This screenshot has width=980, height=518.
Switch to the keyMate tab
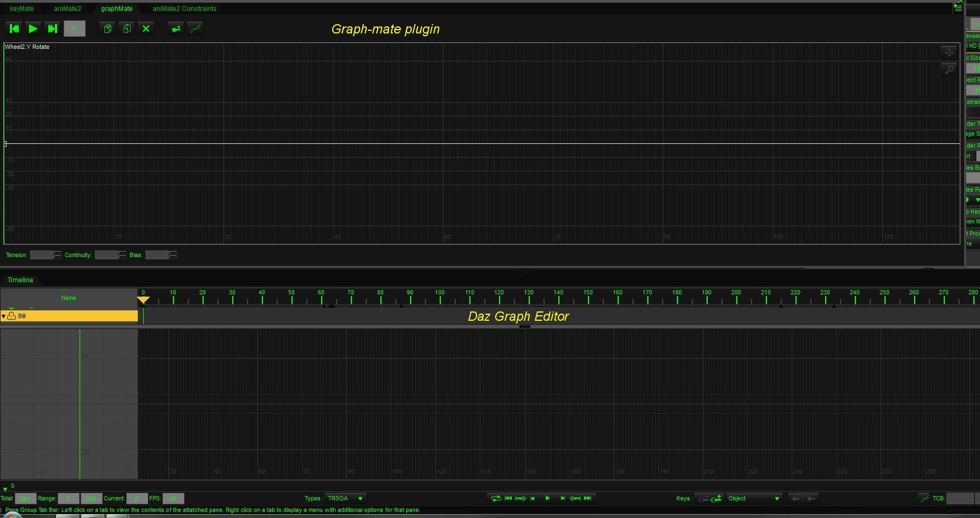(22, 9)
